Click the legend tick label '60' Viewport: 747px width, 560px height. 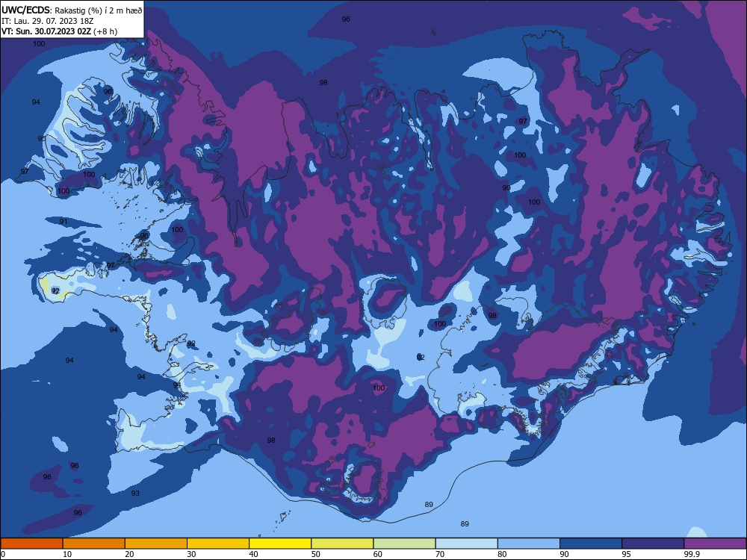pyautogui.click(x=378, y=554)
